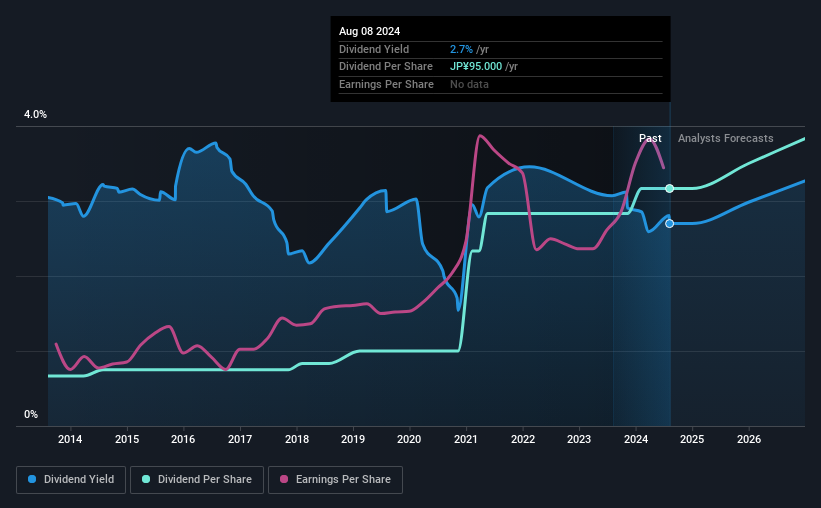821x508 pixels.
Task: Toggle the Earnings Per Share legend series
Action: pyautogui.click(x=335, y=480)
